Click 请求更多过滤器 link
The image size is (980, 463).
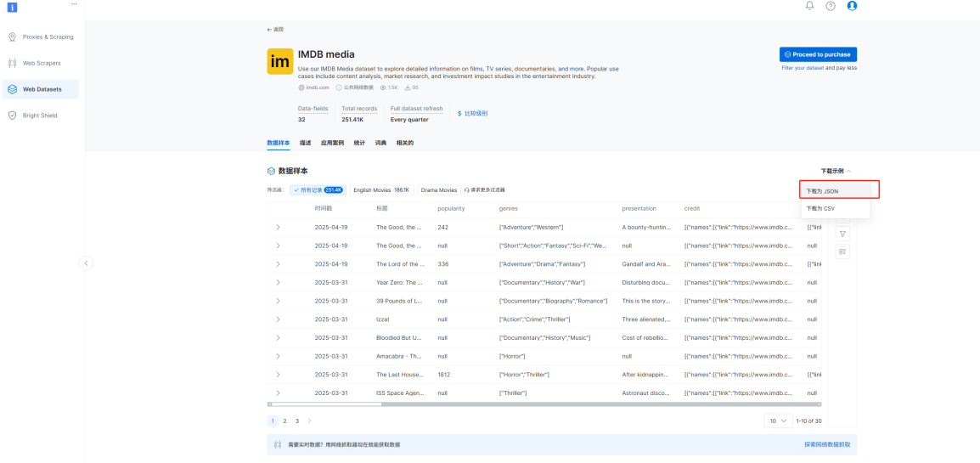pos(484,189)
